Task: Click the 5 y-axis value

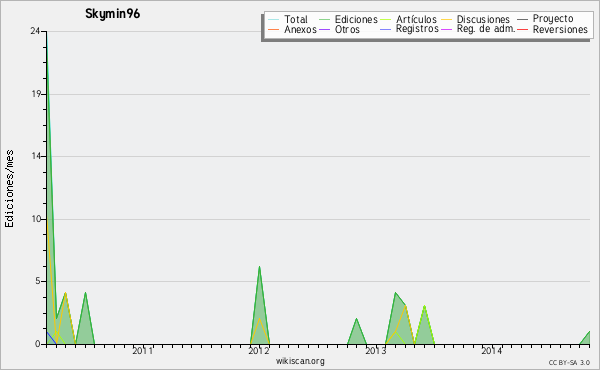Action: (38, 281)
